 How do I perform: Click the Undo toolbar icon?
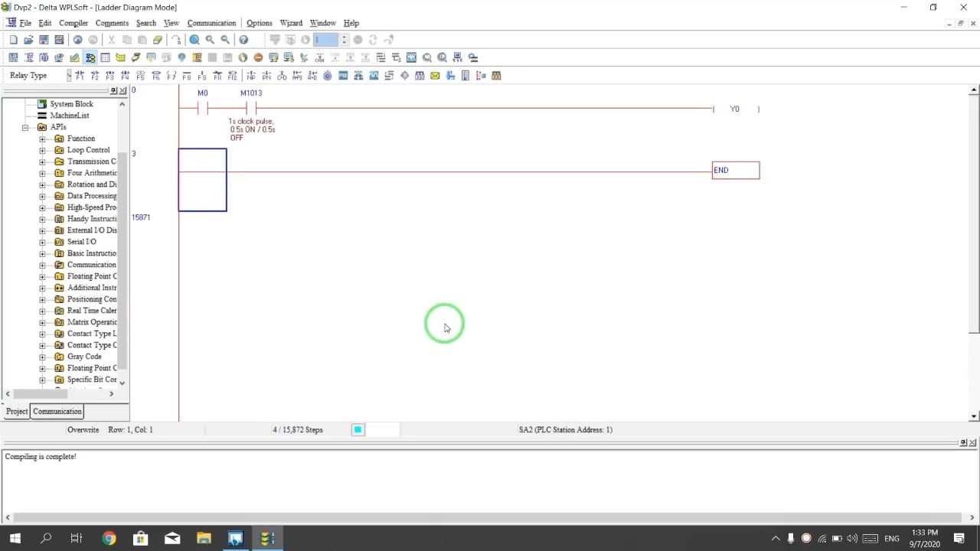(x=77, y=40)
